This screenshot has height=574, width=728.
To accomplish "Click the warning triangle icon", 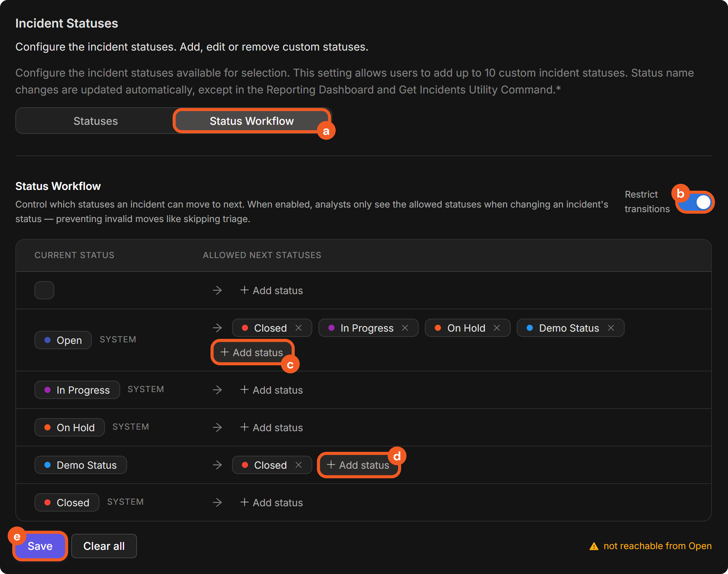I will (594, 546).
